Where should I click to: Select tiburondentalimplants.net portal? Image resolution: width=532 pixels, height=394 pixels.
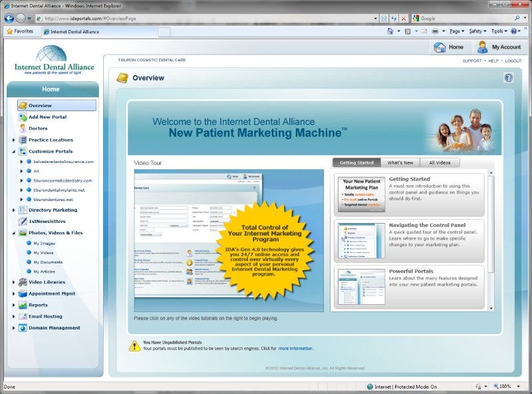tap(59, 190)
